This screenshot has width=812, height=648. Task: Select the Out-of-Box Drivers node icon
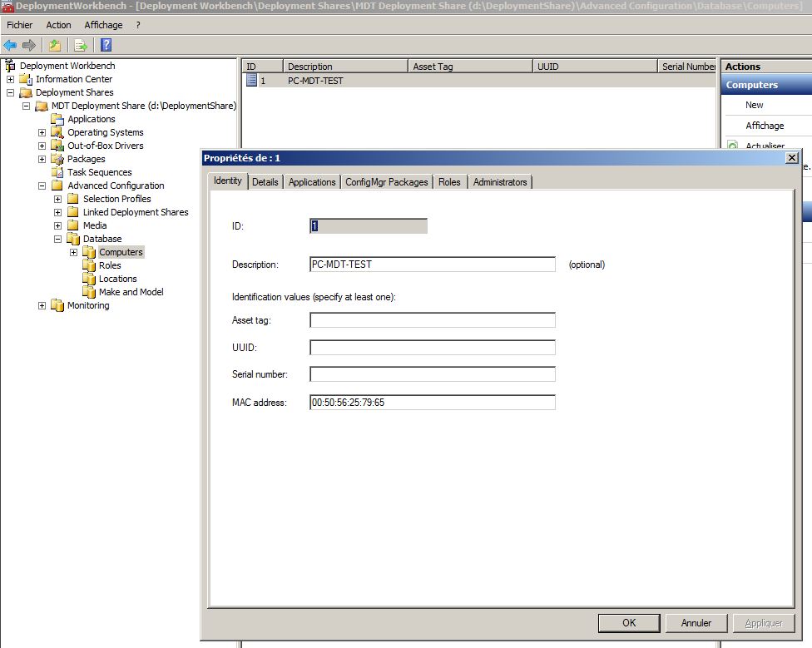(x=57, y=146)
